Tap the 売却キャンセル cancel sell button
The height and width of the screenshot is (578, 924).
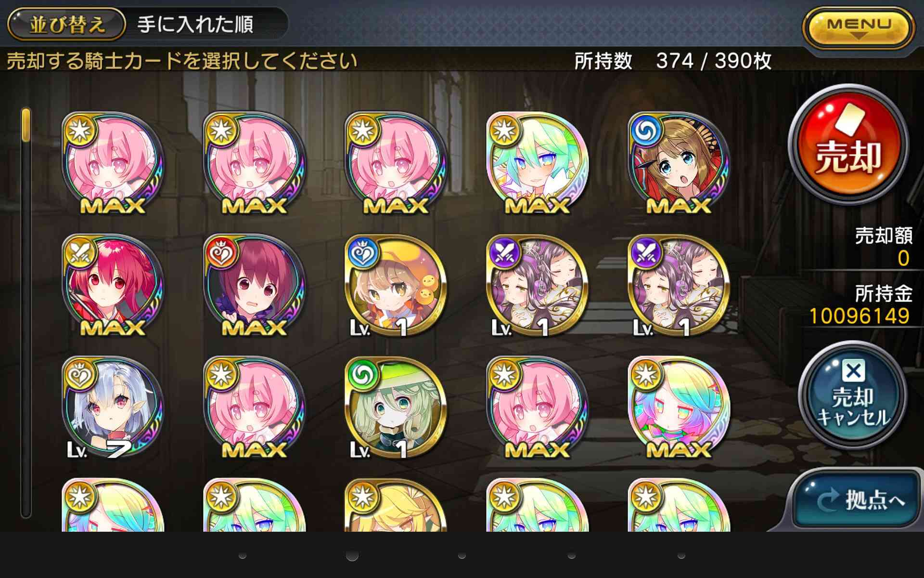tap(852, 397)
